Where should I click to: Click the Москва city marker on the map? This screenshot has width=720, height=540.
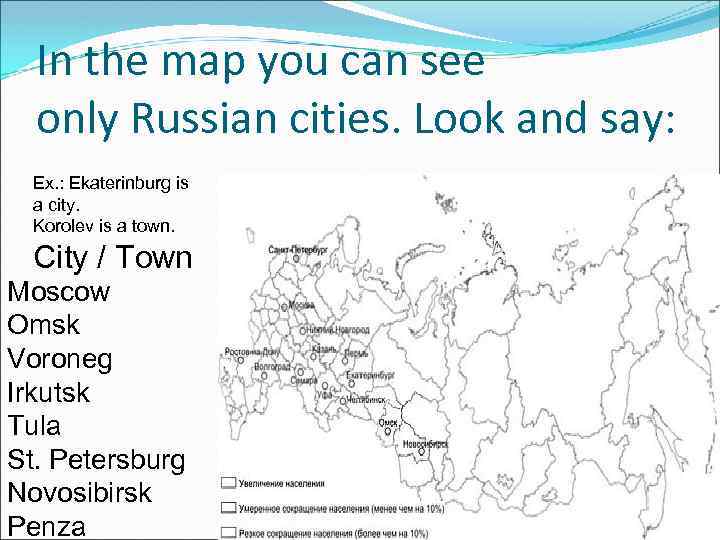click(284, 307)
